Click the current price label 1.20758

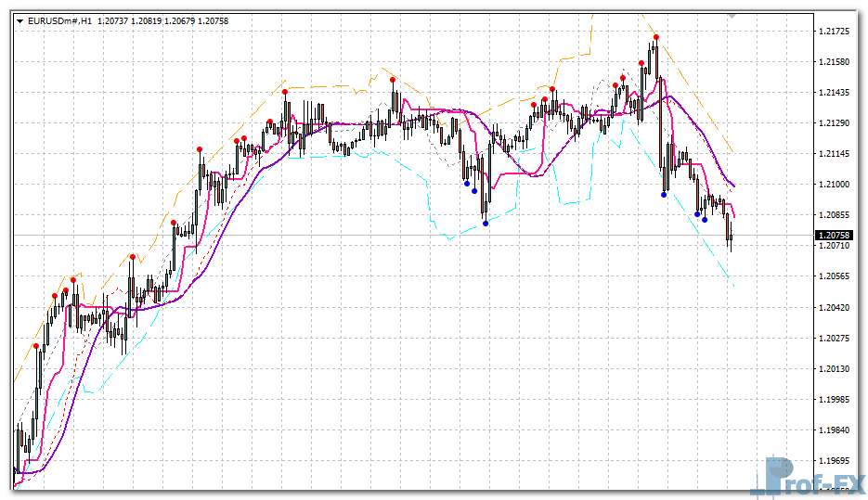coord(837,236)
